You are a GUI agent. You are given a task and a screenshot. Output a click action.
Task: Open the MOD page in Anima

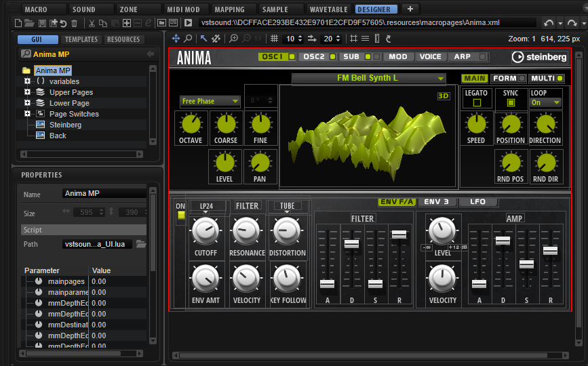[398, 56]
